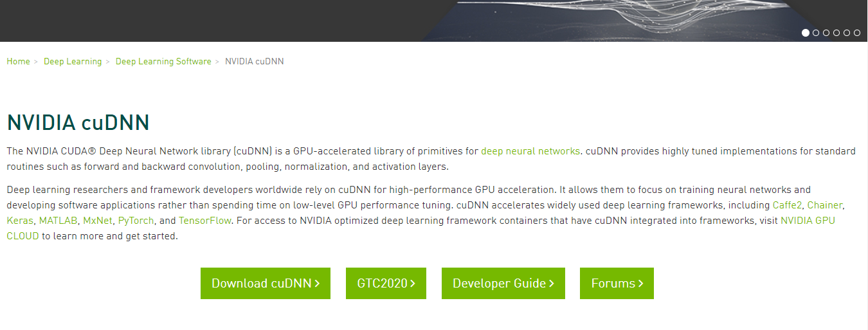
Task: Go to the Home breadcrumb
Action: point(18,61)
